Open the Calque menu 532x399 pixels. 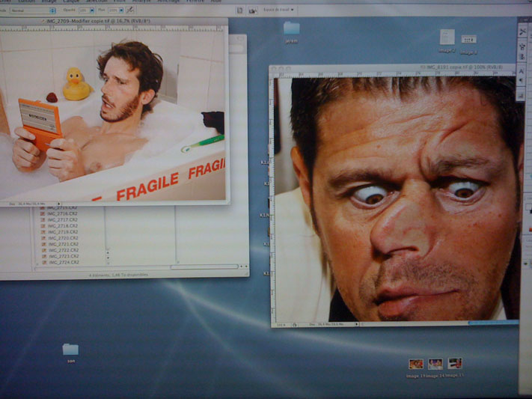(71, 1)
